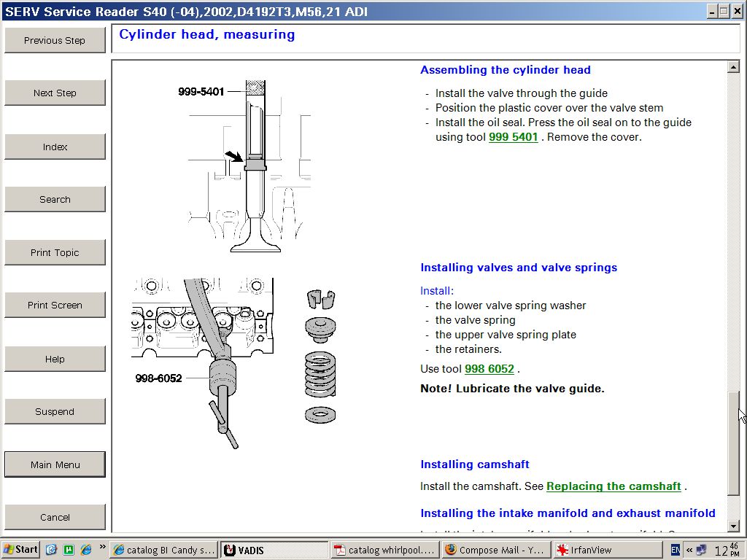Click the first Quick Launch icon
The image size is (747, 560).
tap(52, 550)
